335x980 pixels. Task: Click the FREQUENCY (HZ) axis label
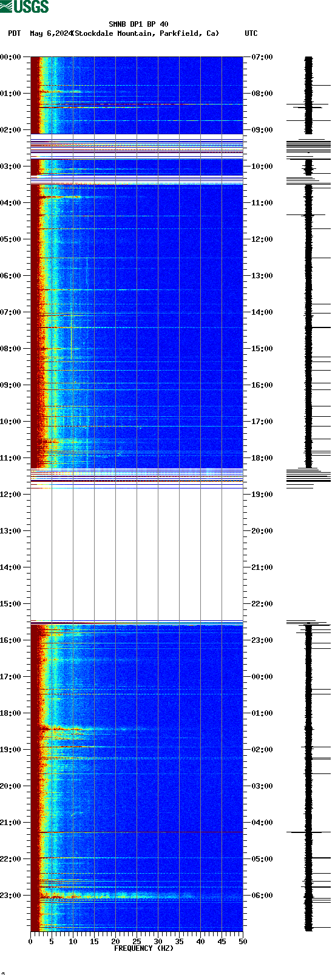click(144, 948)
